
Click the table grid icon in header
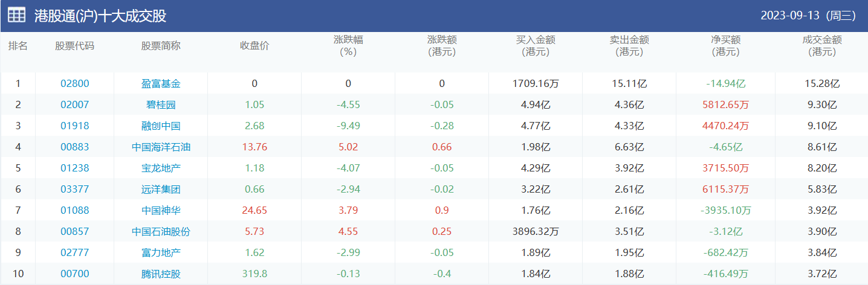tap(16, 16)
